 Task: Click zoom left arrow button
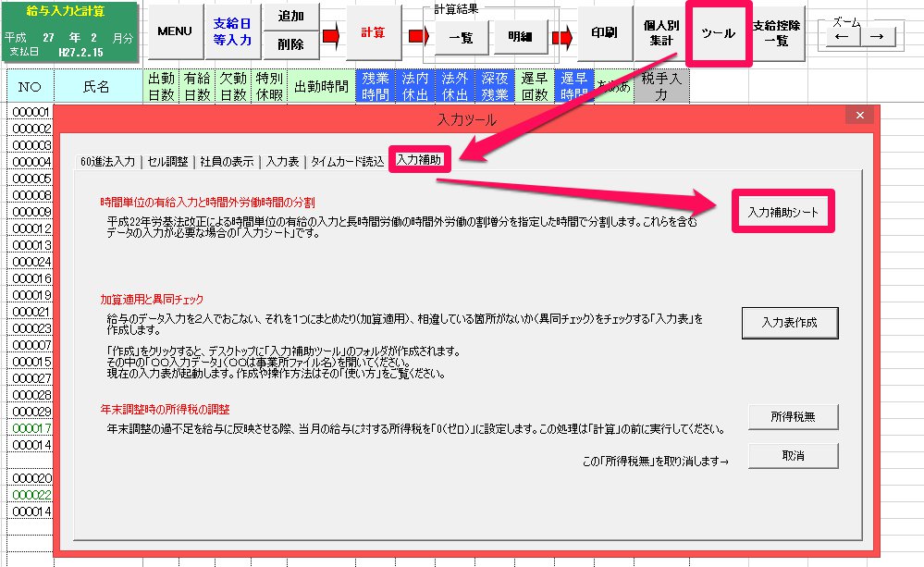pyautogui.click(x=842, y=37)
